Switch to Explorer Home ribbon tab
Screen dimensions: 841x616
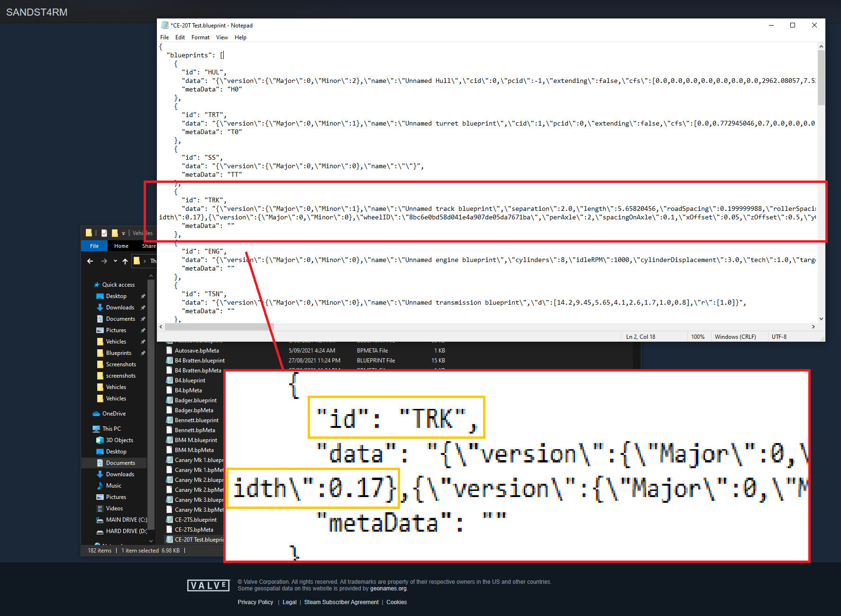click(121, 246)
